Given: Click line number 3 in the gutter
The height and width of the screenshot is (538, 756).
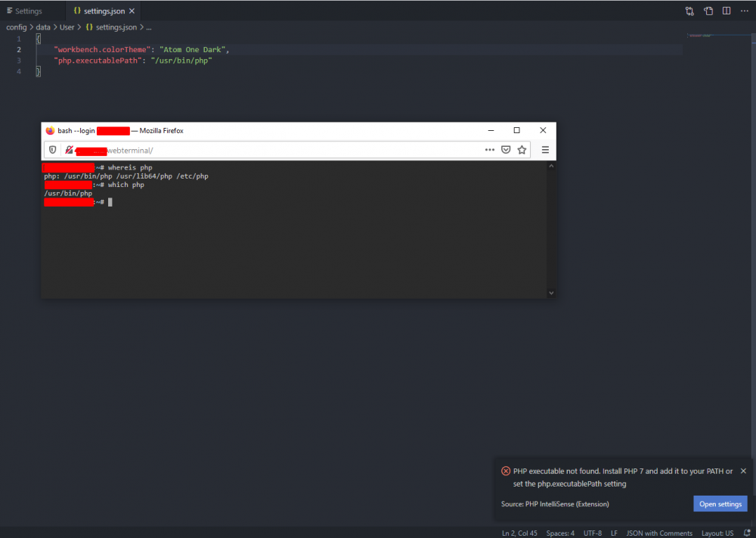Looking at the screenshot, I should pyautogui.click(x=19, y=61).
